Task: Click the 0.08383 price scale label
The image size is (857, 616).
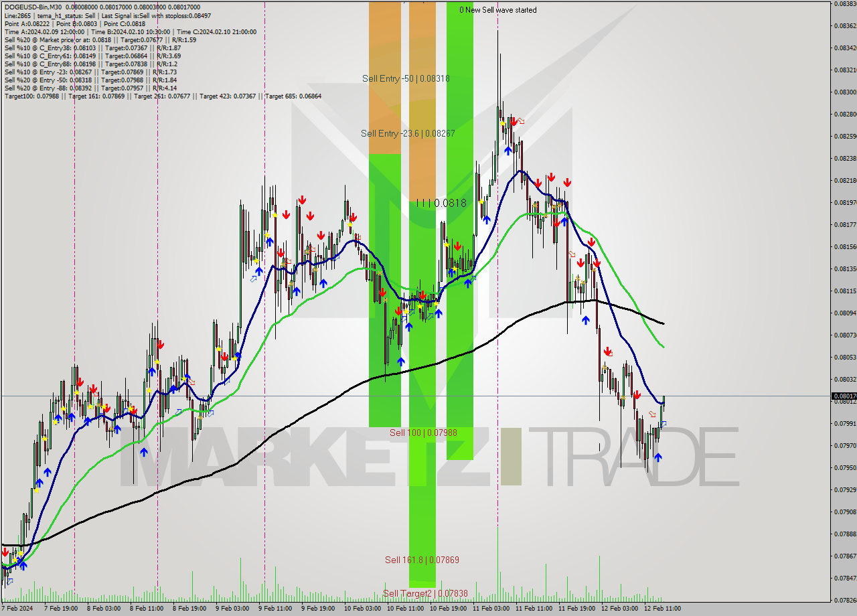Action: (x=844, y=3)
